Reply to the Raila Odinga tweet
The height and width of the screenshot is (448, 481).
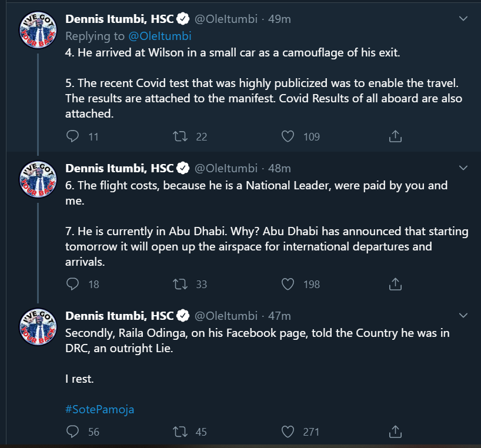click(73, 432)
